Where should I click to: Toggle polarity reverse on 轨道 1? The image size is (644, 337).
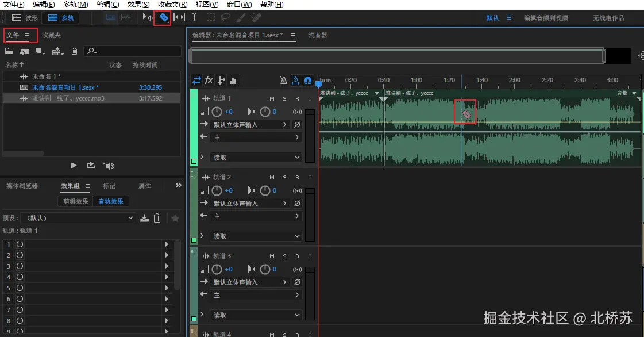pos(297,124)
